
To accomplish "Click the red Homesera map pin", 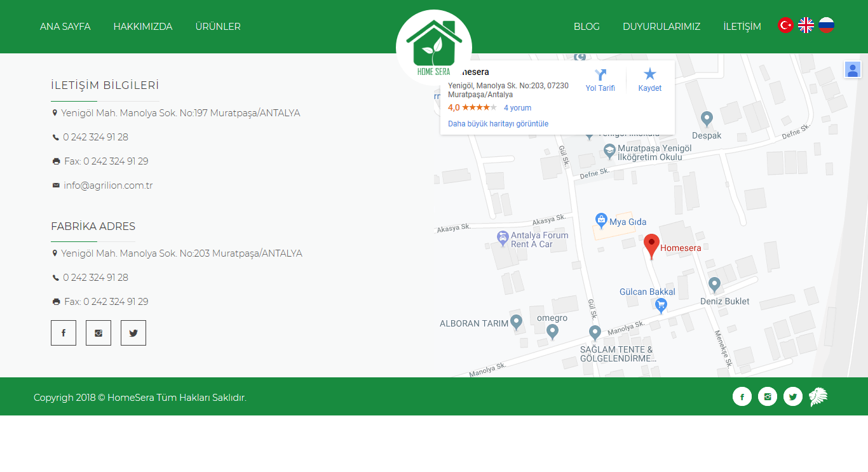I will 651,245.
